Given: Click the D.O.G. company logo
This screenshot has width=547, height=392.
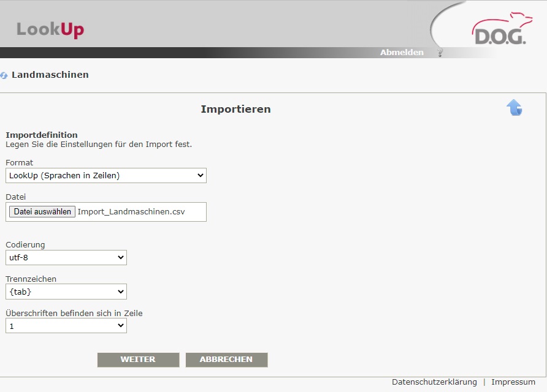Looking at the screenshot, I should click(498, 31).
